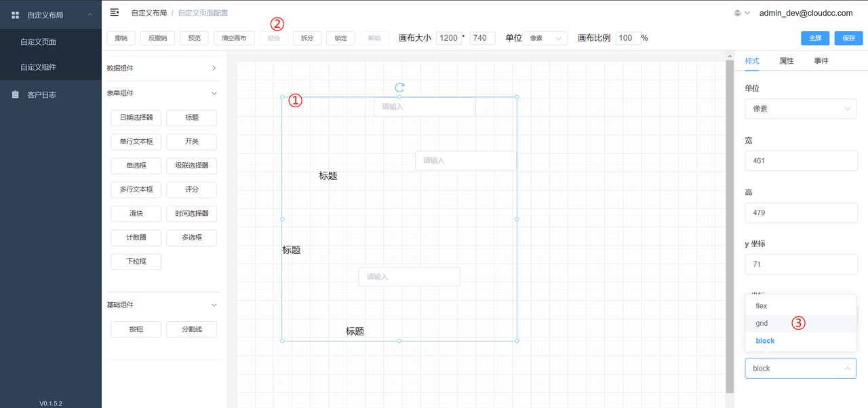Image resolution: width=868 pixels, height=408 pixels.
Task: Open the 单位 dropdown in the toolbar
Action: pyautogui.click(x=545, y=38)
